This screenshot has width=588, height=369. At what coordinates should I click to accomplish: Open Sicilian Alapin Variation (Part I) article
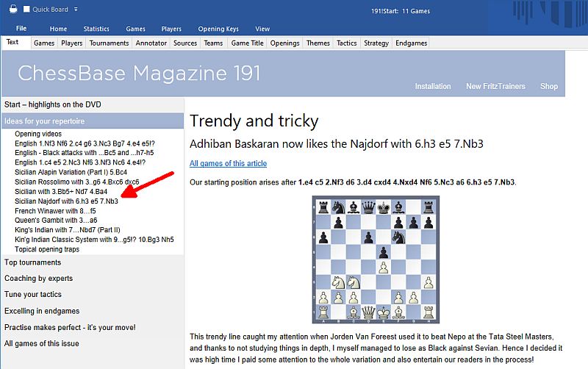tap(71, 172)
